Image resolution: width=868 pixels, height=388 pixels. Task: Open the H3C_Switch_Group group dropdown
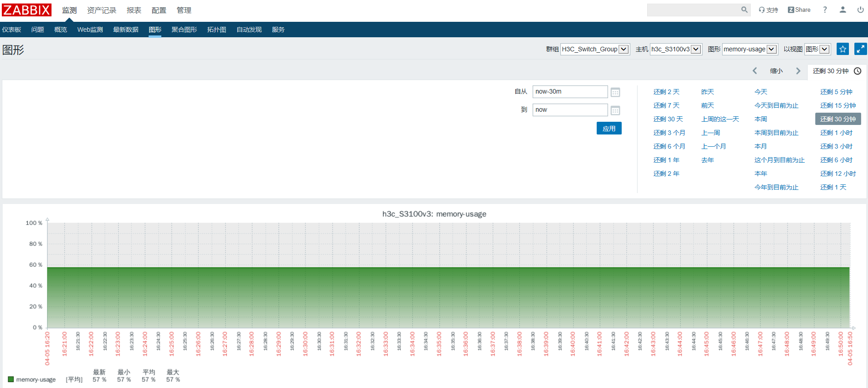[x=595, y=49]
